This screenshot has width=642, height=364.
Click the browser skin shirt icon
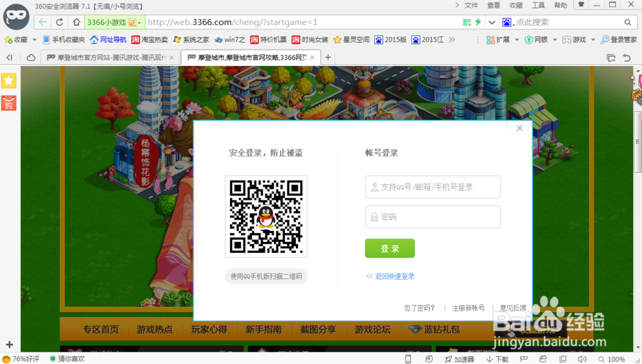coord(580,4)
